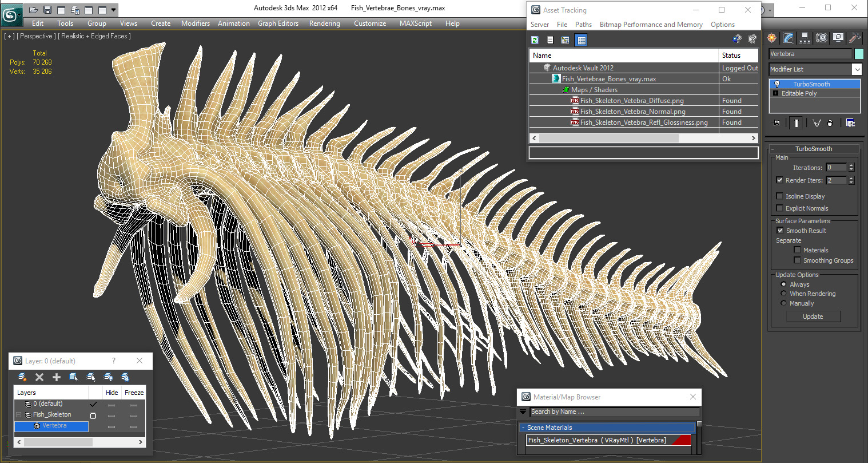868x463 pixels.
Task: Click the viewport [+] menu label
Action: point(9,36)
